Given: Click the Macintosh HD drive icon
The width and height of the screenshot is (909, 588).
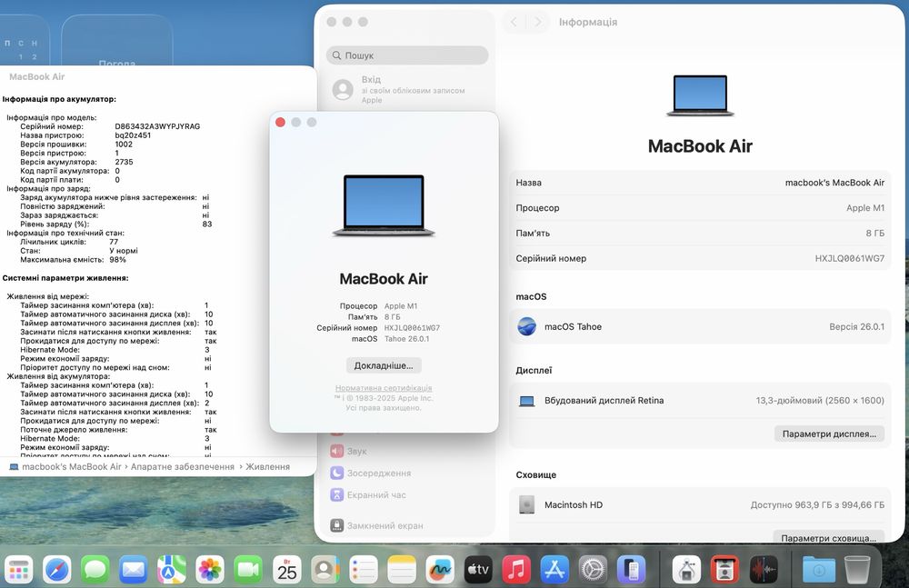Looking at the screenshot, I should point(526,504).
